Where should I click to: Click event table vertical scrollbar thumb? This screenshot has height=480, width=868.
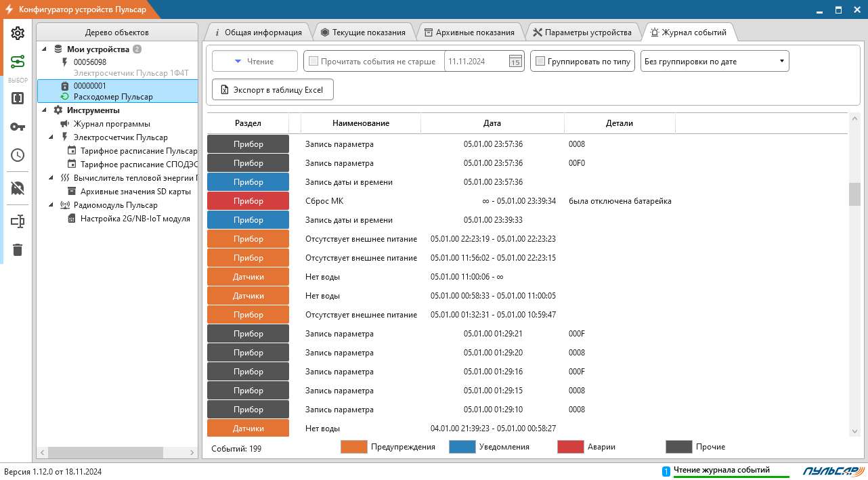tap(854, 194)
